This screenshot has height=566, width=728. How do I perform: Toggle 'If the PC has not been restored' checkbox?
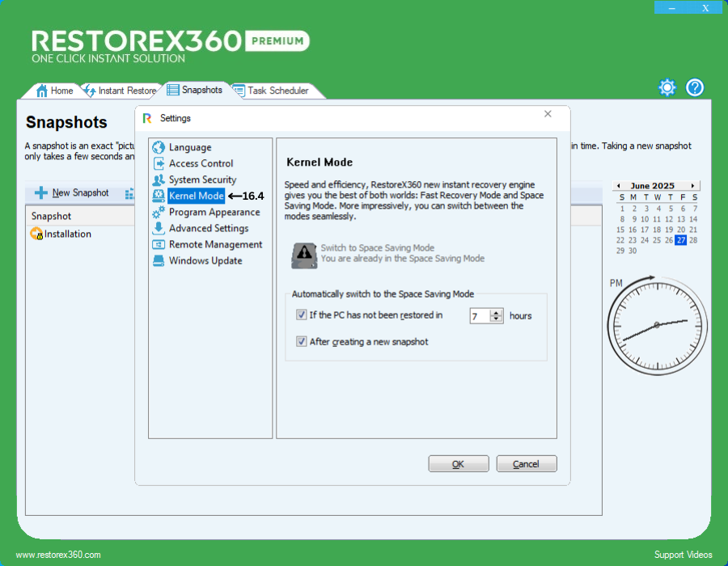pos(302,315)
